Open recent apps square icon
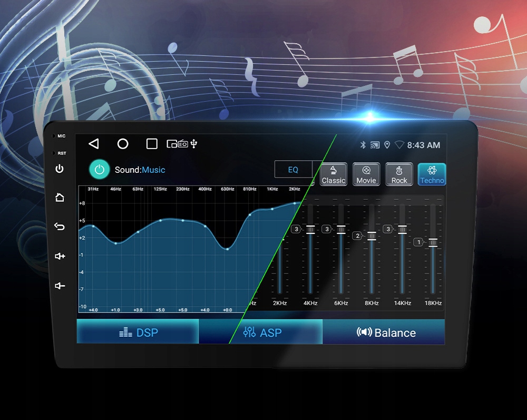Screen dimensions: 527x420 (152, 144)
